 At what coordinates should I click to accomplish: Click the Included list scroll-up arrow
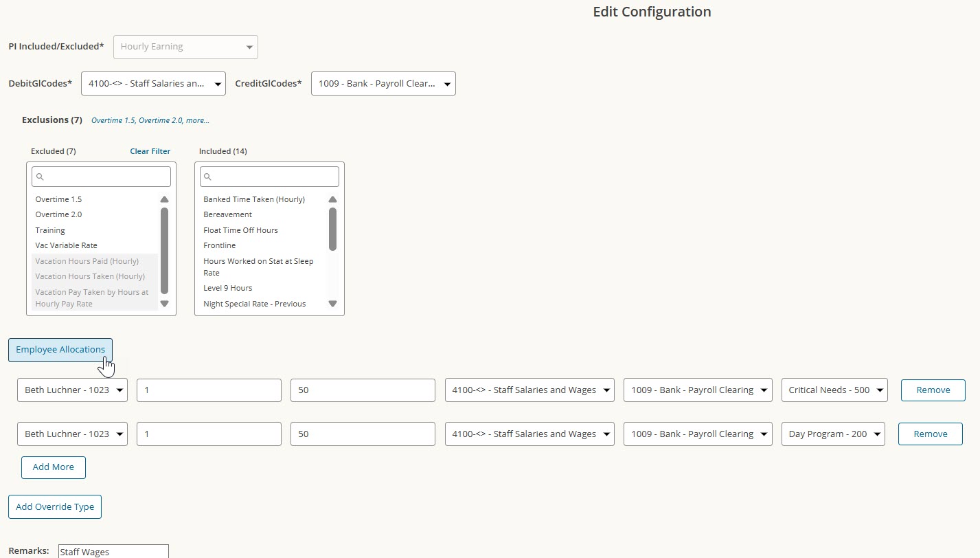pos(332,199)
